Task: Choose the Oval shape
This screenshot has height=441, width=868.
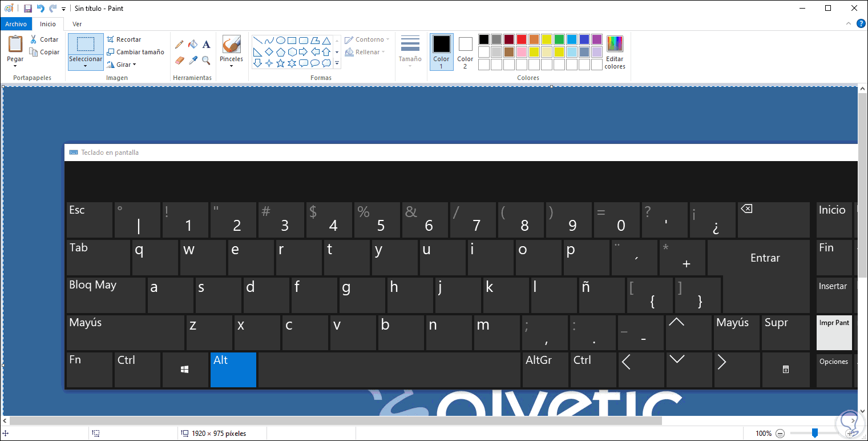Action: 280,41
